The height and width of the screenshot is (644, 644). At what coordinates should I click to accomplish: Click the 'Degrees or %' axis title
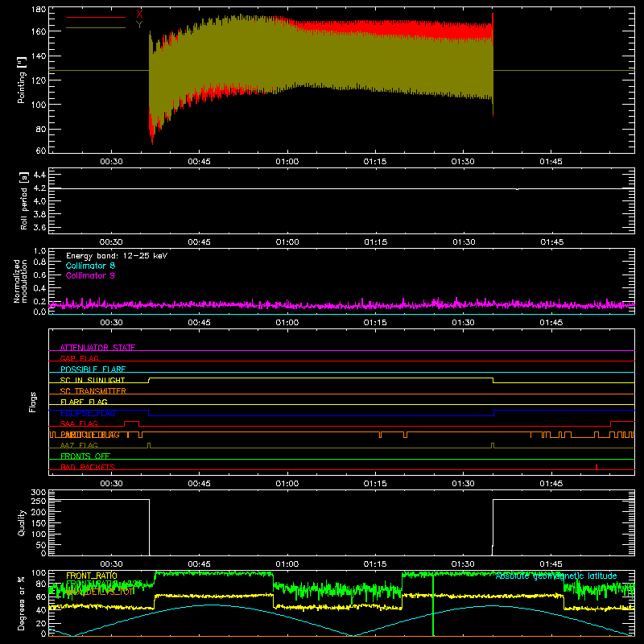tap(22, 603)
